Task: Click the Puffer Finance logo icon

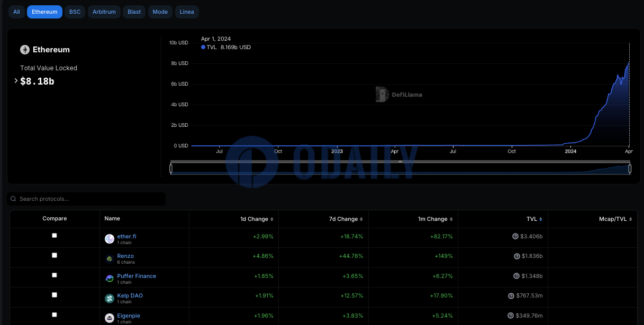Action: tap(110, 278)
